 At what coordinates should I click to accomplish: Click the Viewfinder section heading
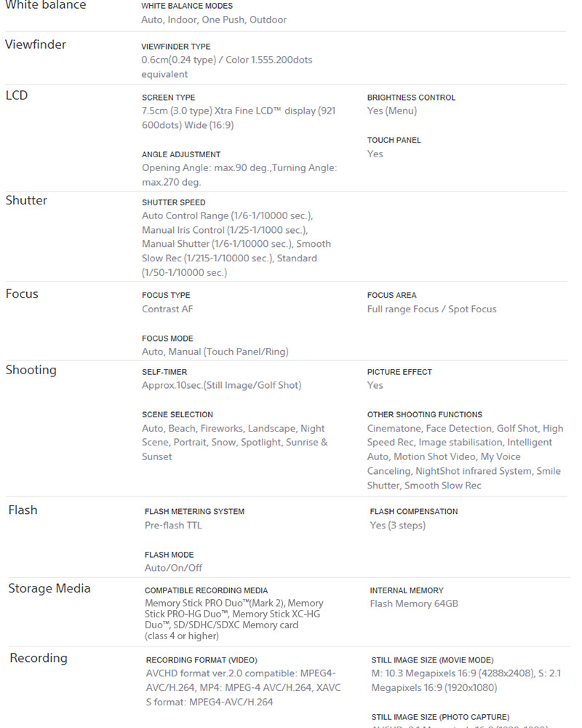[x=36, y=44]
